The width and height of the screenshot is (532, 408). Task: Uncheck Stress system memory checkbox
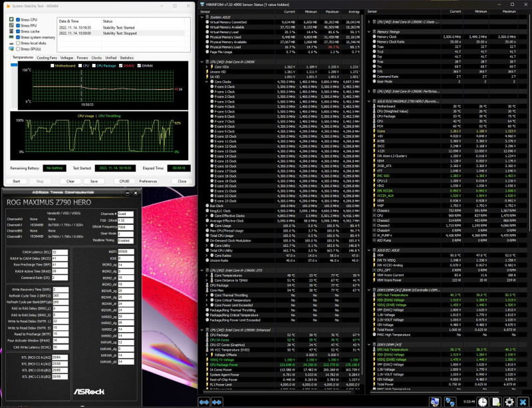(18, 37)
